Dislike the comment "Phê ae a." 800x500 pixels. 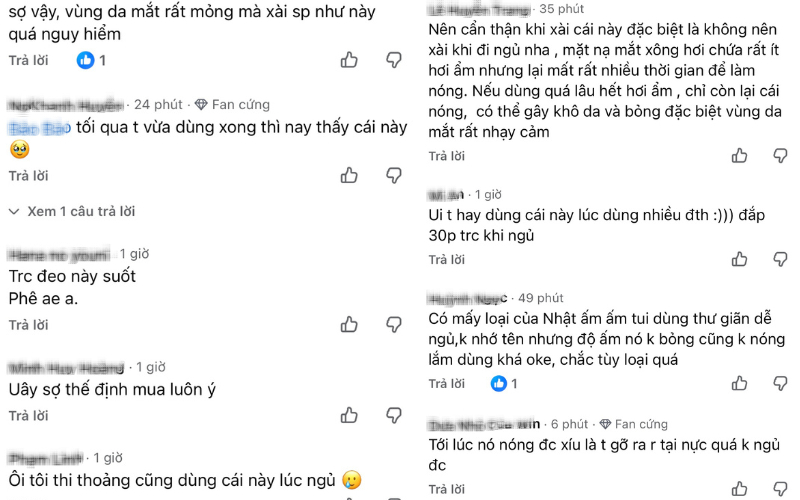(394, 325)
